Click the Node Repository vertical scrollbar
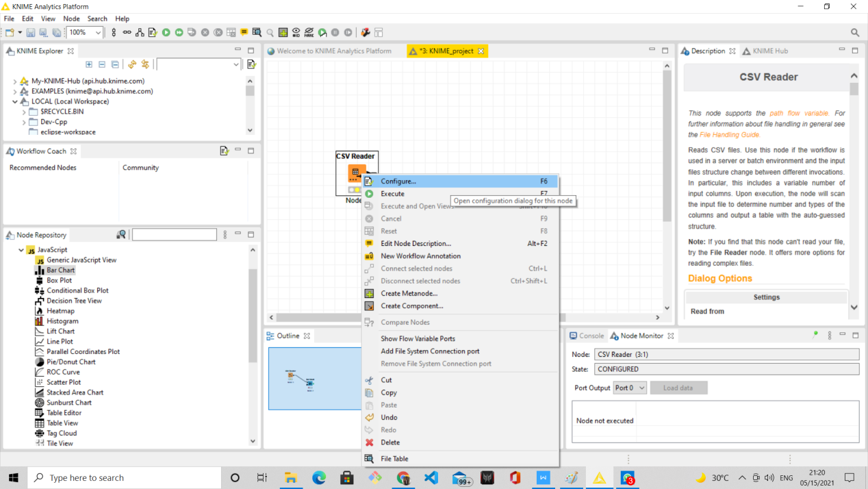Screen dimensions: 868x489 click(253, 346)
